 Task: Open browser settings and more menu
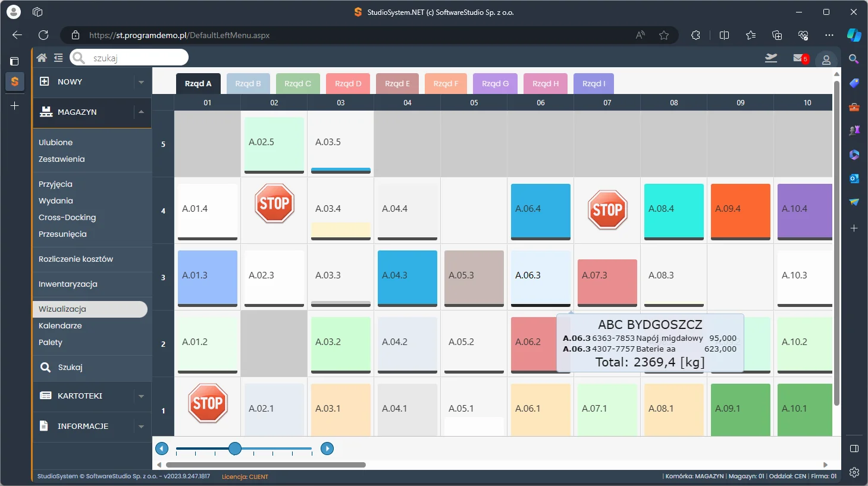coord(829,35)
